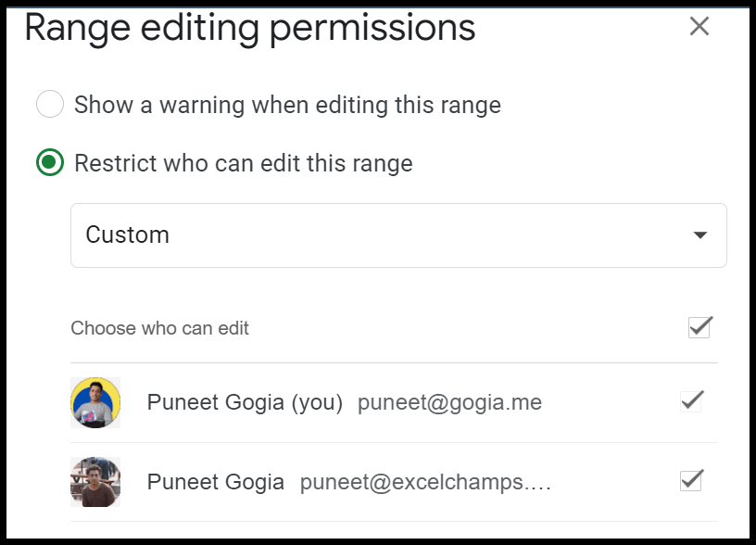Click the "Show a warning when editing this range" label
The height and width of the screenshot is (545, 756).
coord(287,105)
